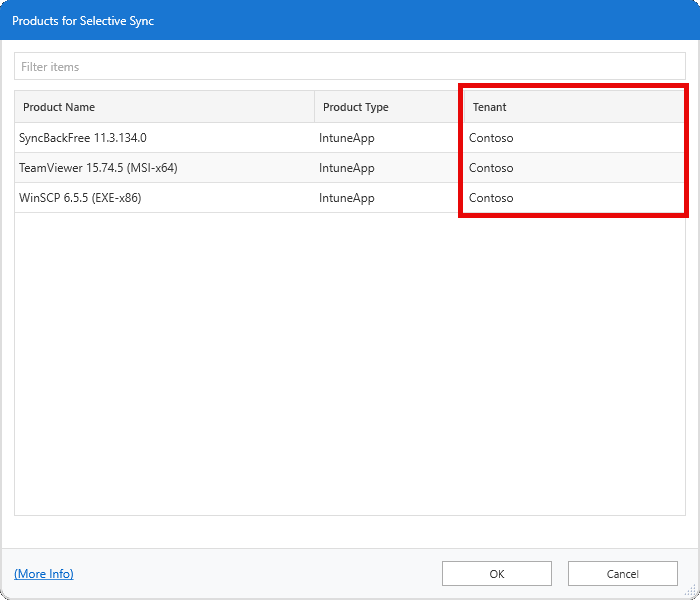The width and height of the screenshot is (700, 600).
Task: Cancel the Selective Sync dialog
Action: (x=623, y=574)
